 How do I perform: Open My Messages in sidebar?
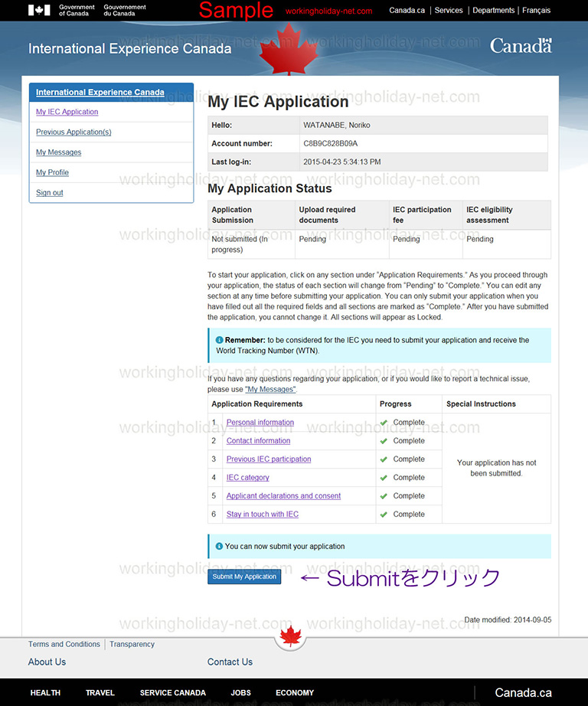[58, 152]
